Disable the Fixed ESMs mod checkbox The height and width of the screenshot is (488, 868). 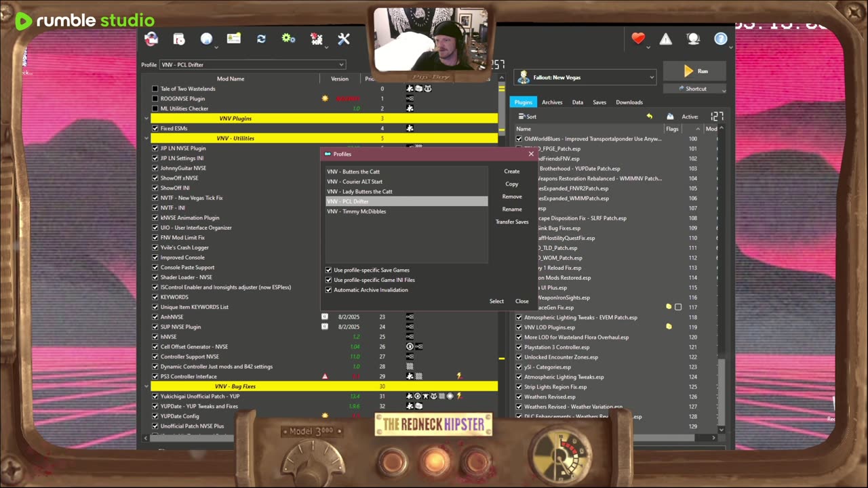click(155, 128)
